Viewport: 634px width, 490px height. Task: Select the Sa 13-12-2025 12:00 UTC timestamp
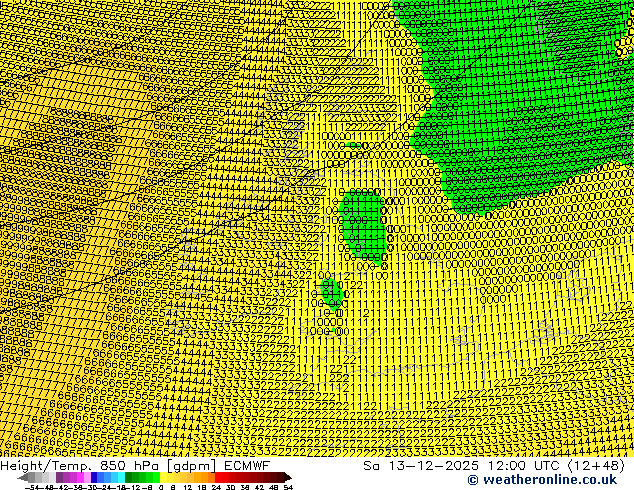494,465
